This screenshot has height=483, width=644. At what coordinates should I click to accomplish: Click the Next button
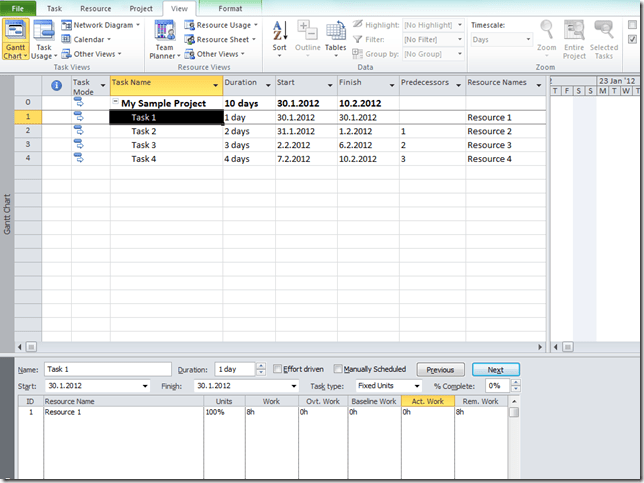pos(495,369)
